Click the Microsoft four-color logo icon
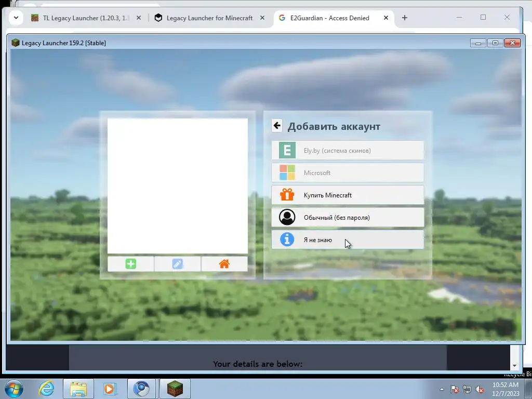The height and width of the screenshot is (399, 532). pos(287,172)
